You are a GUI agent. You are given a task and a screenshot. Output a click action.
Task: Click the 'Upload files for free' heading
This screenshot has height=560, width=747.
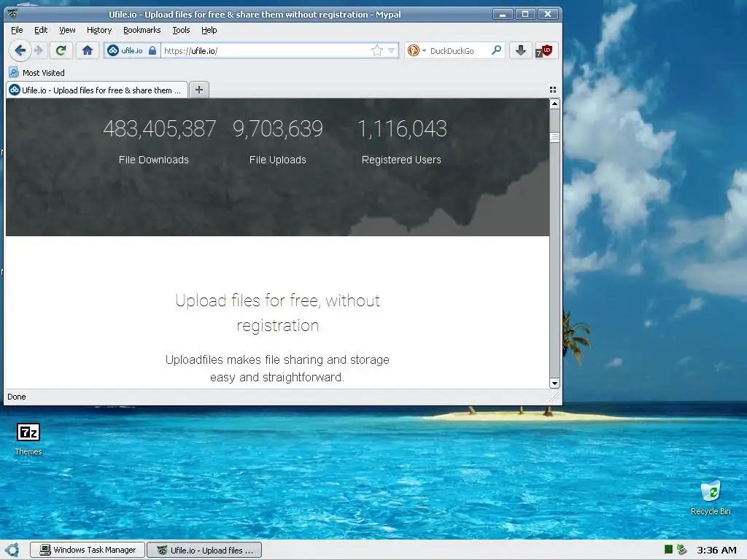point(278,313)
